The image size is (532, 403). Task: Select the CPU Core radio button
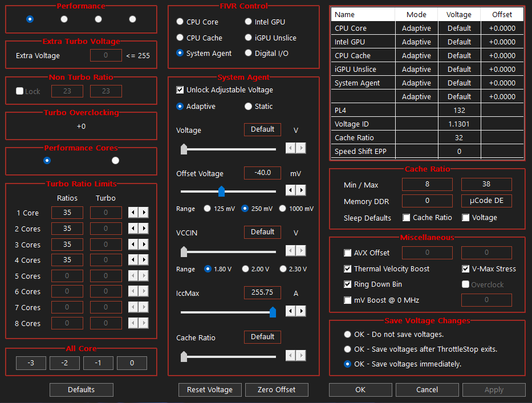[x=180, y=22]
